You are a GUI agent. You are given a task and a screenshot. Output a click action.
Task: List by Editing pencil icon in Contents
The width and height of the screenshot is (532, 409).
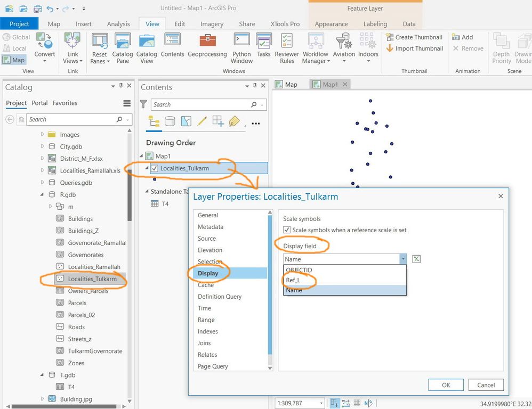click(x=202, y=121)
